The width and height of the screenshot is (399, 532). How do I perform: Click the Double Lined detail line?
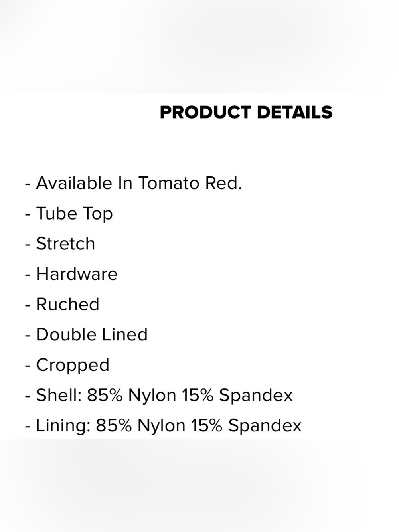tap(86, 334)
